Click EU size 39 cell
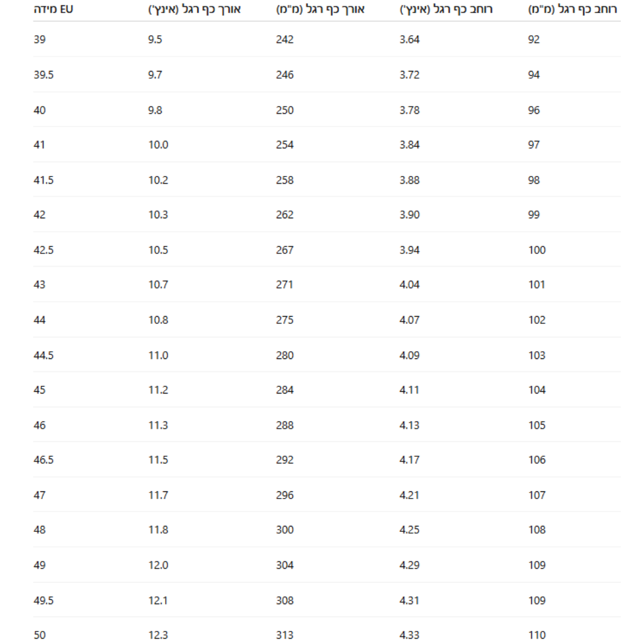644x644 pixels. point(39,40)
